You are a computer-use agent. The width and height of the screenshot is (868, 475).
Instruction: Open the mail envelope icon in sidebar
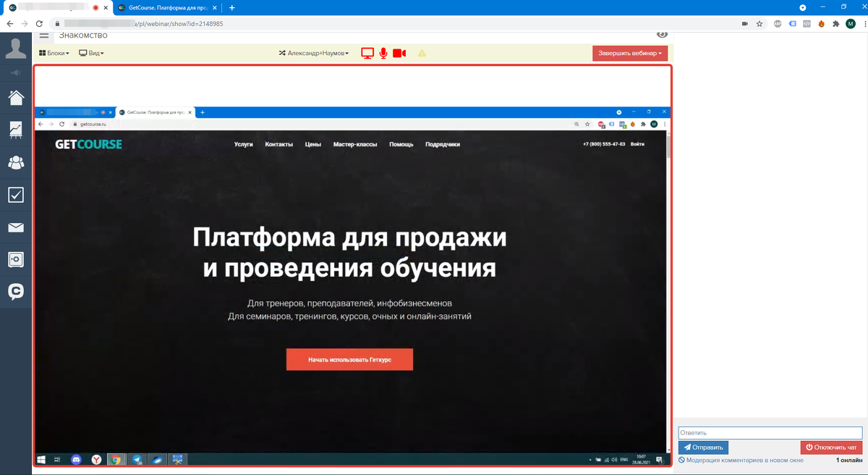15,227
